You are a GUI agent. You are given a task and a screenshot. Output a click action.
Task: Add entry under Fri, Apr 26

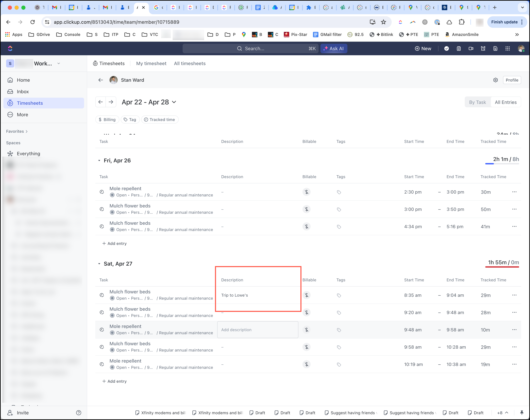pyautogui.click(x=114, y=243)
